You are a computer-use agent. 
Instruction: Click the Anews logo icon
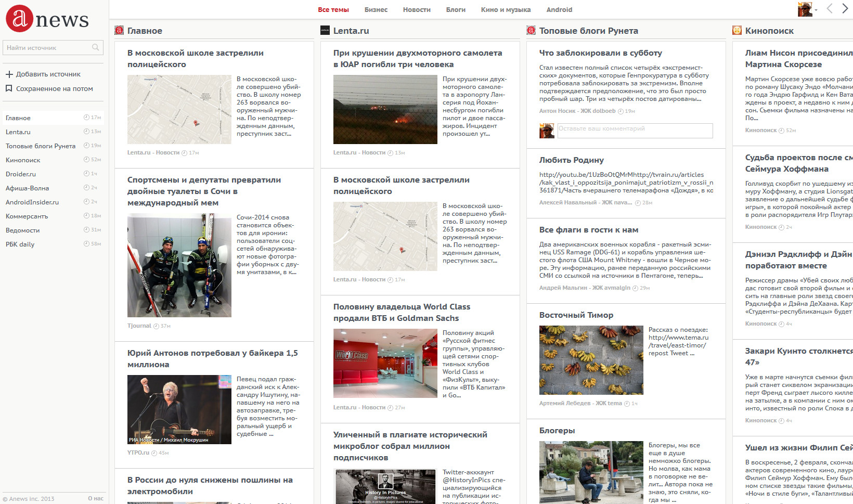[x=19, y=19]
